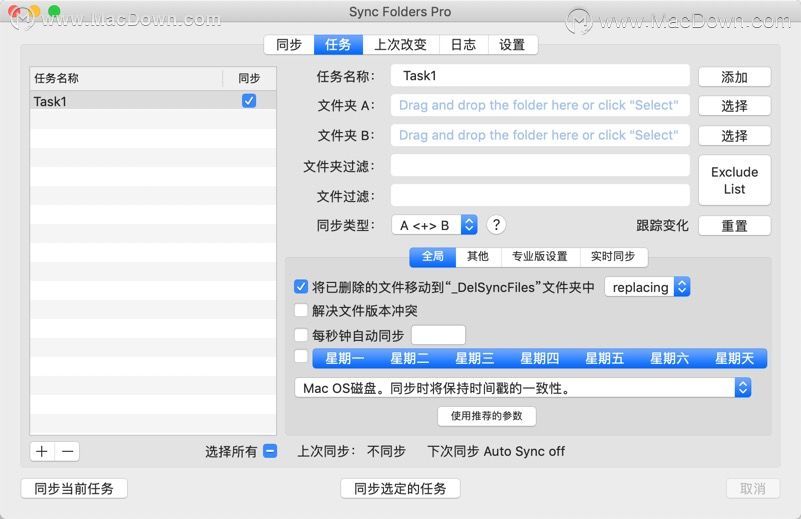
Task: Click the help question mark icon
Action: (496, 225)
